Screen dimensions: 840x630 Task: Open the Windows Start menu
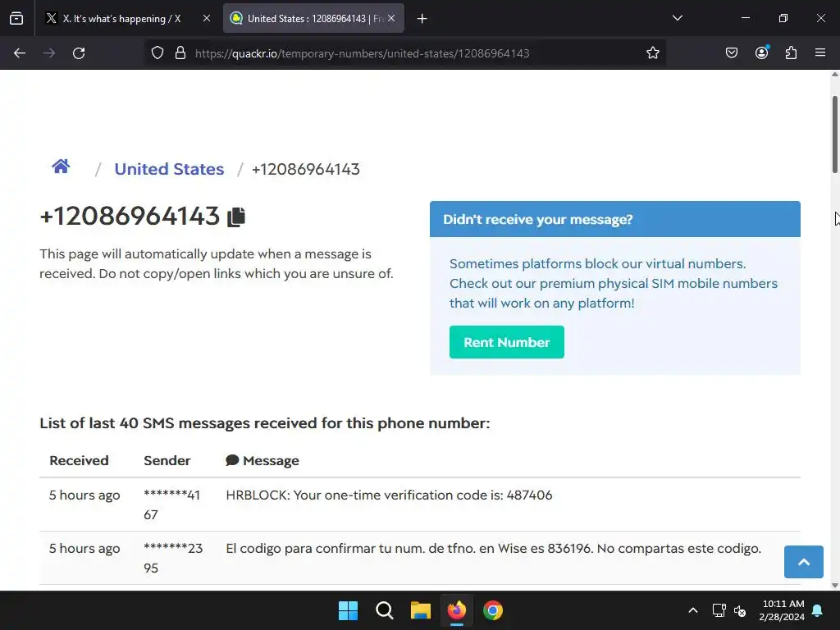pyautogui.click(x=348, y=610)
